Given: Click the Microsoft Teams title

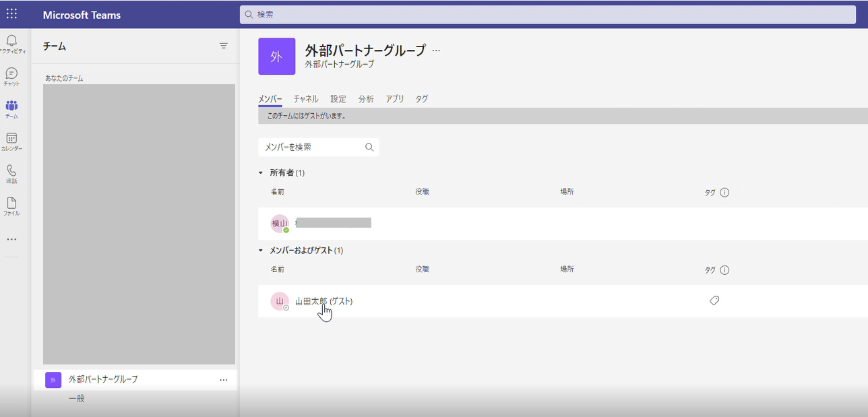Looking at the screenshot, I should click(x=82, y=15).
